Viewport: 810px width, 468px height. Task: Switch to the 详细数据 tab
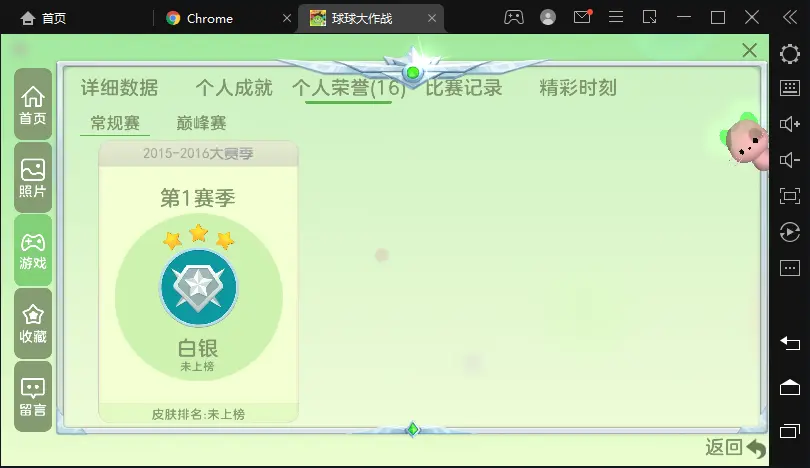(119, 88)
